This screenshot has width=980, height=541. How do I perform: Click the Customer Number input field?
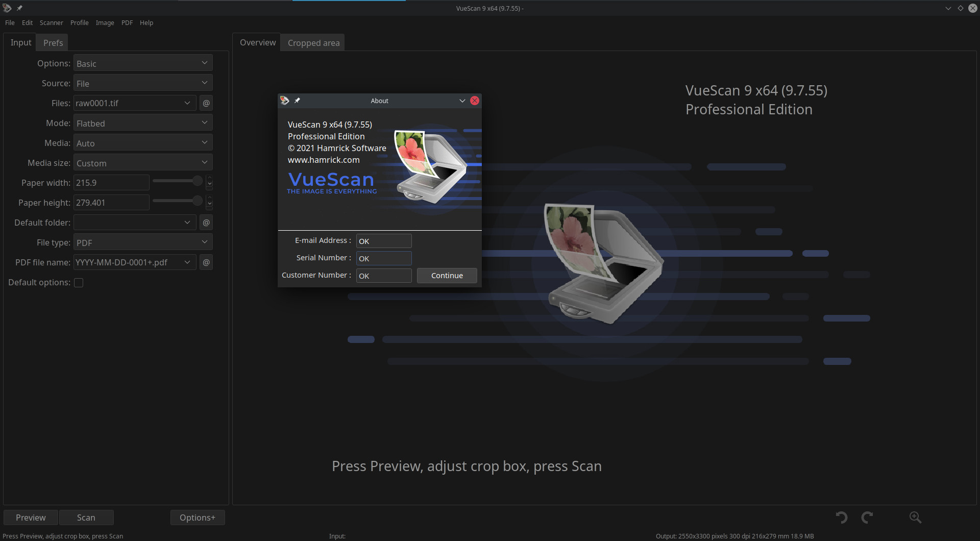coord(384,276)
